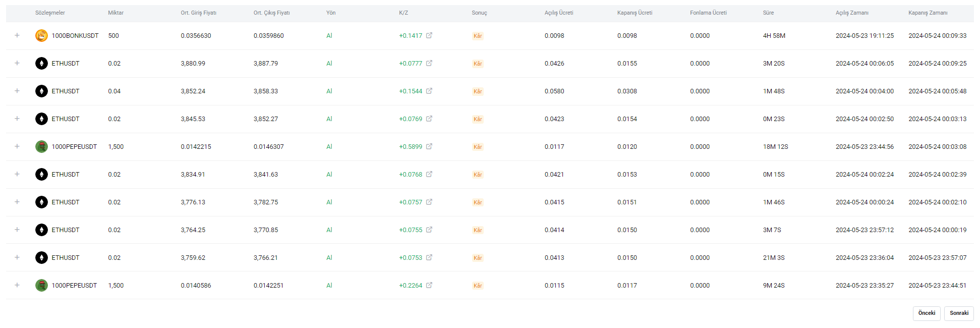Viewport: 980px width, 328px height.
Task: Open share icon next to +0.0769 profit
Action: (429, 119)
